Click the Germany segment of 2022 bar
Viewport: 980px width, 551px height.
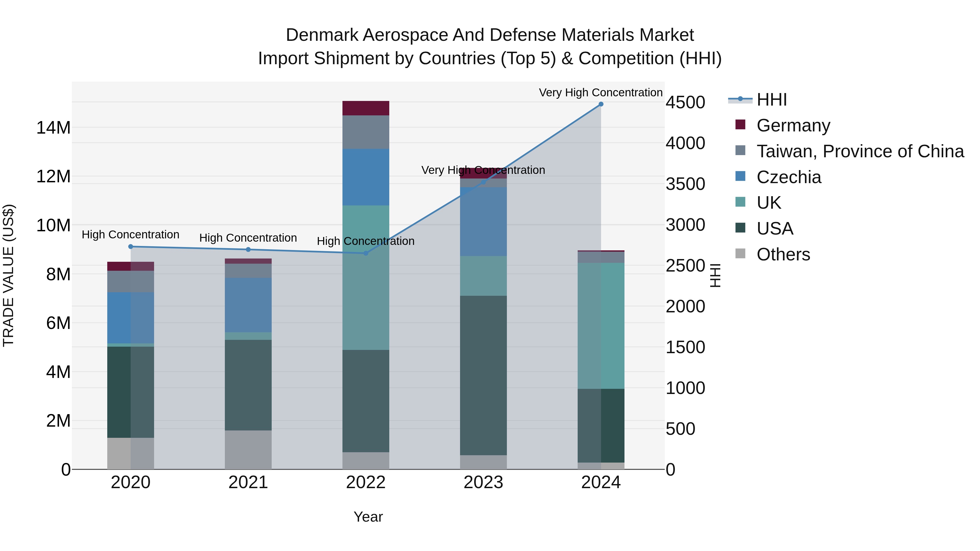(x=366, y=108)
